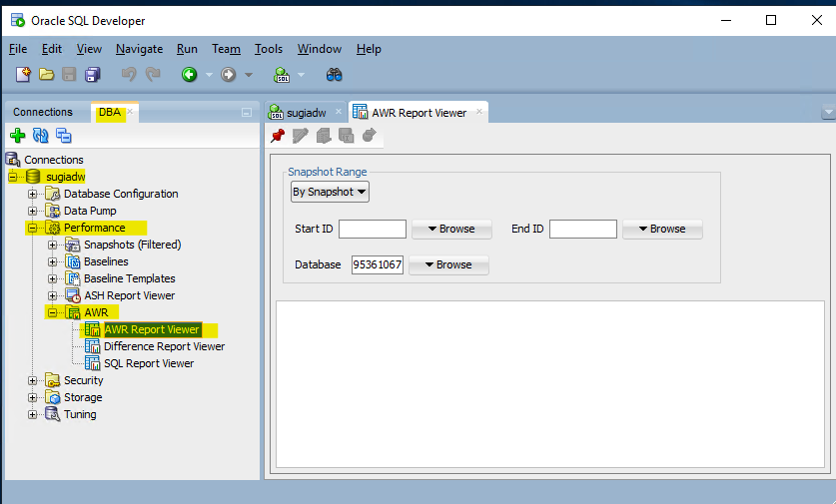The height and width of the screenshot is (504, 836).
Task: Open the SQL Worksheet dropdown arrow
Action: click(302, 75)
